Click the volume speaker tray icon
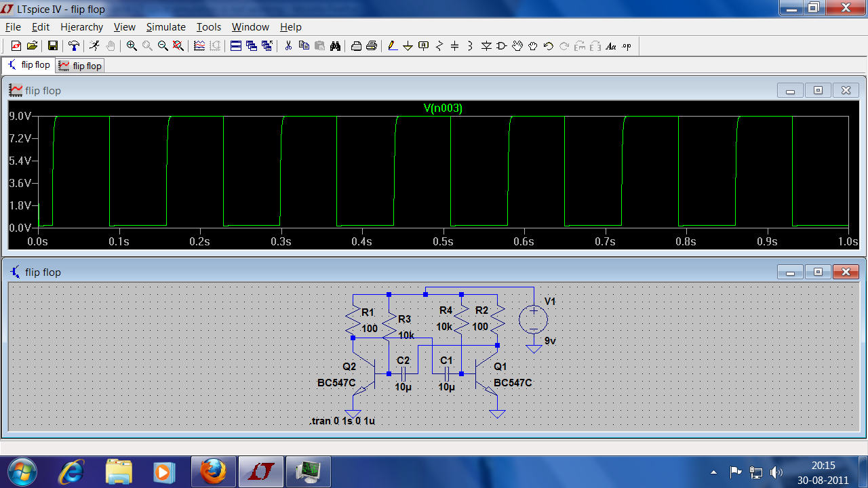The width and height of the screenshot is (868, 488). [776, 472]
